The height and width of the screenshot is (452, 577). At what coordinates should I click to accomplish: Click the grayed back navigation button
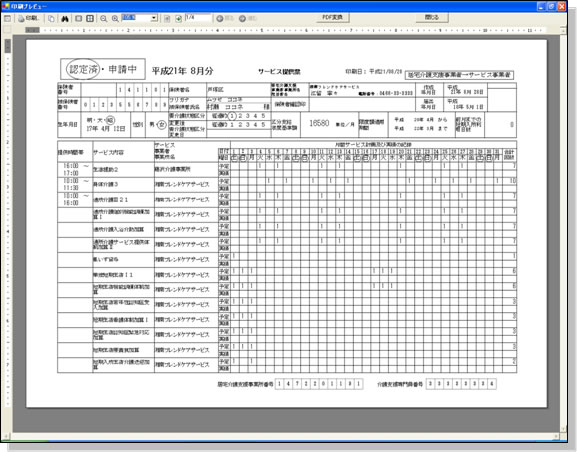[225, 18]
